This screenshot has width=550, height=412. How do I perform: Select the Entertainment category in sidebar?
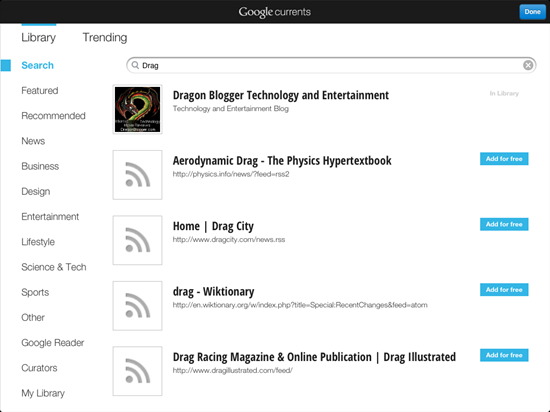(50, 217)
